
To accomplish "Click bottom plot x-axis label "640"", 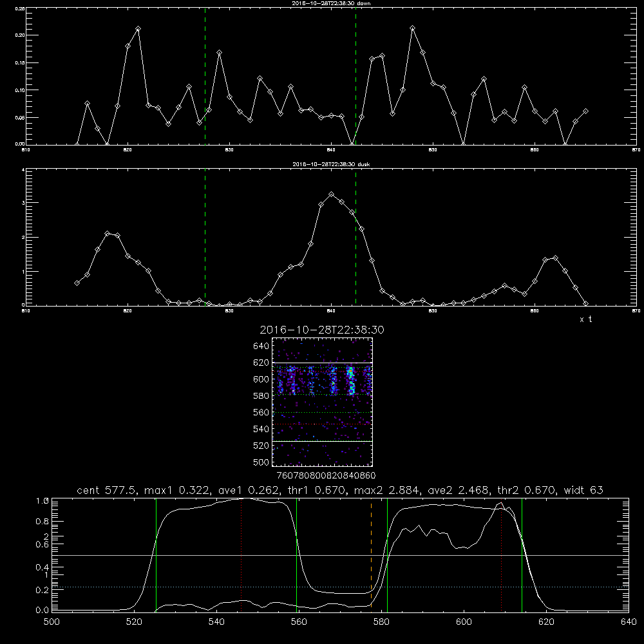I will pyautogui.click(x=629, y=622).
